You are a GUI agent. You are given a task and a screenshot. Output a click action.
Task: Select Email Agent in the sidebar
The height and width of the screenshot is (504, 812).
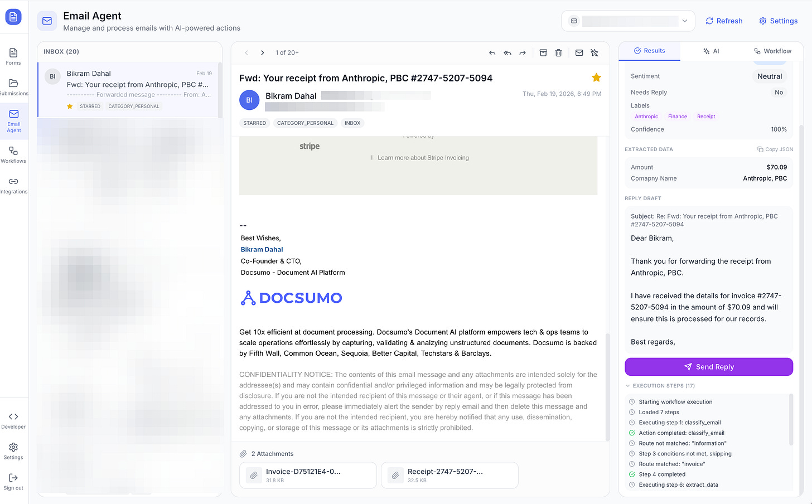[x=13, y=121]
